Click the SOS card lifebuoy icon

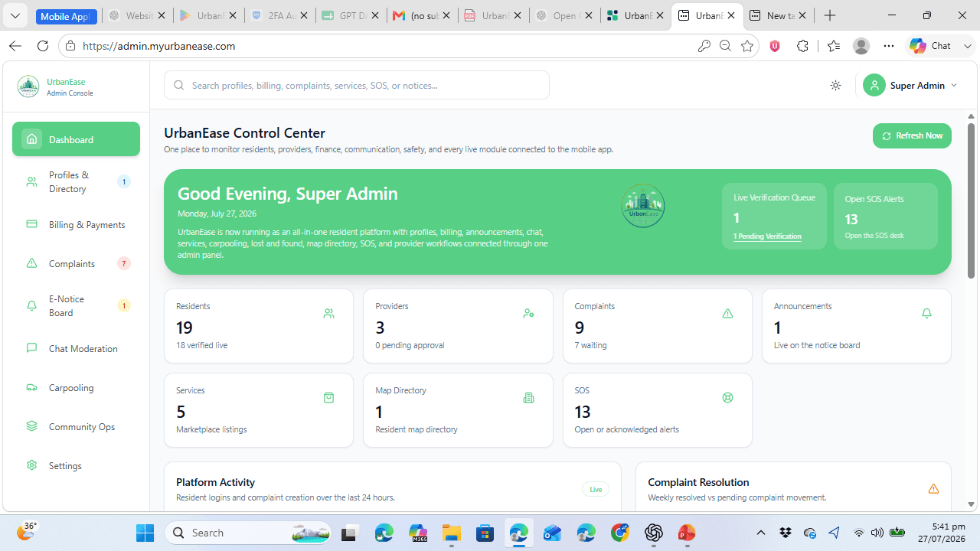click(x=727, y=398)
